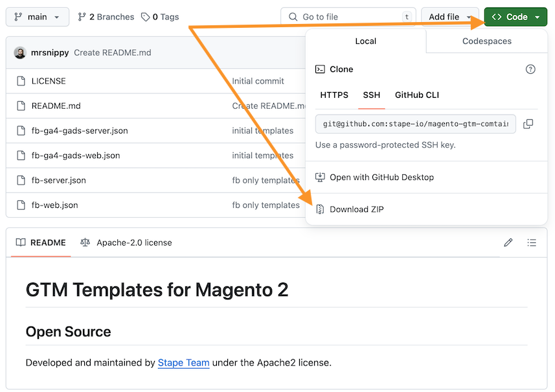Click the Download ZIP file icon
This screenshot has width=555, height=392.
320,209
